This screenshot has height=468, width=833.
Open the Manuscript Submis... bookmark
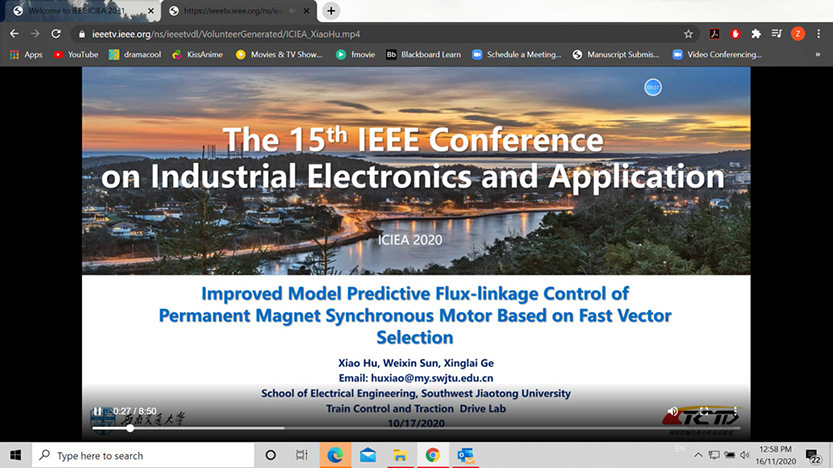pyautogui.click(x=616, y=54)
